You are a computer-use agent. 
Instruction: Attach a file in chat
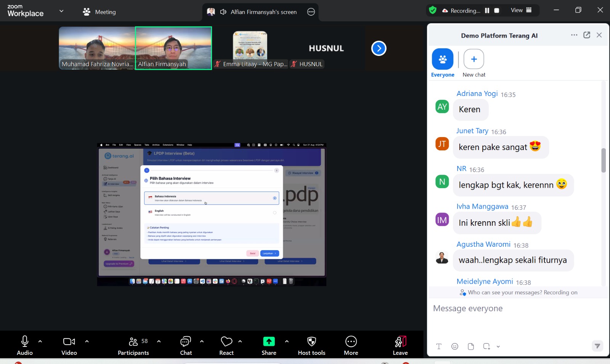tap(471, 346)
